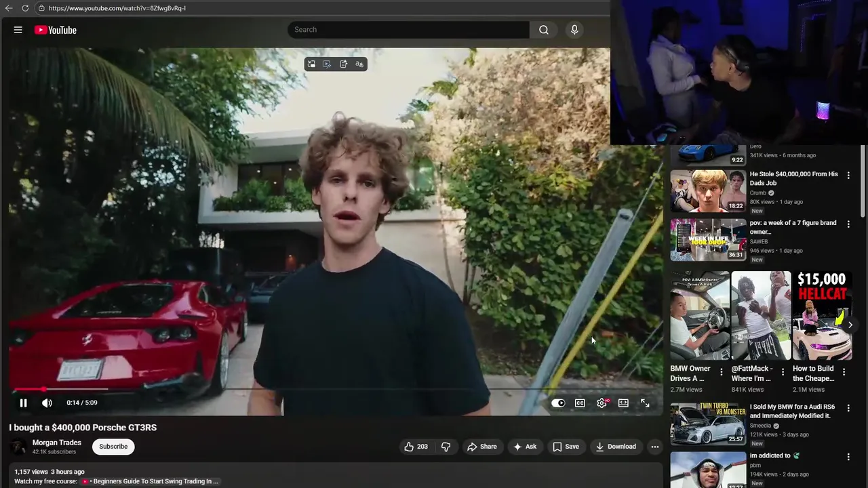This screenshot has width=868, height=488.
Task: Reload the page with refresh icon
Action: (x=25, y=8)
